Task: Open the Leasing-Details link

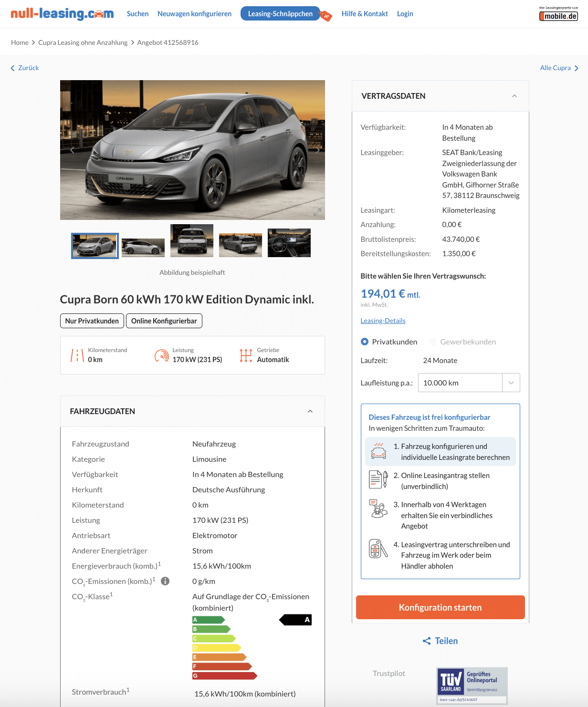Action: pyautogui.click(x=383, y=321)
